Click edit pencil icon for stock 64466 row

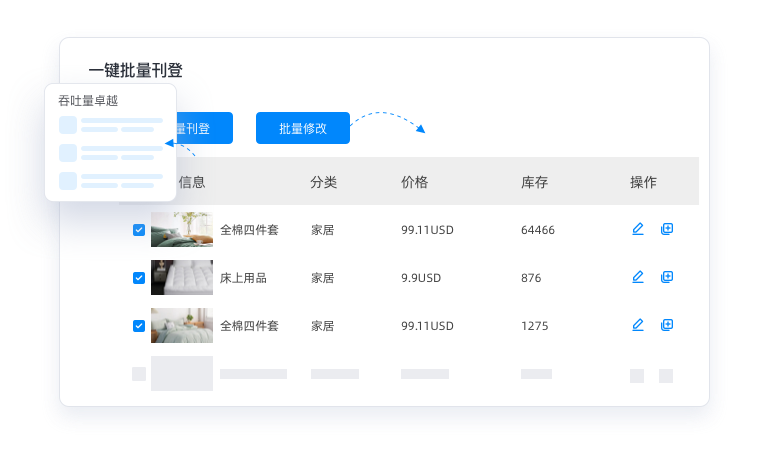[638, 229]
